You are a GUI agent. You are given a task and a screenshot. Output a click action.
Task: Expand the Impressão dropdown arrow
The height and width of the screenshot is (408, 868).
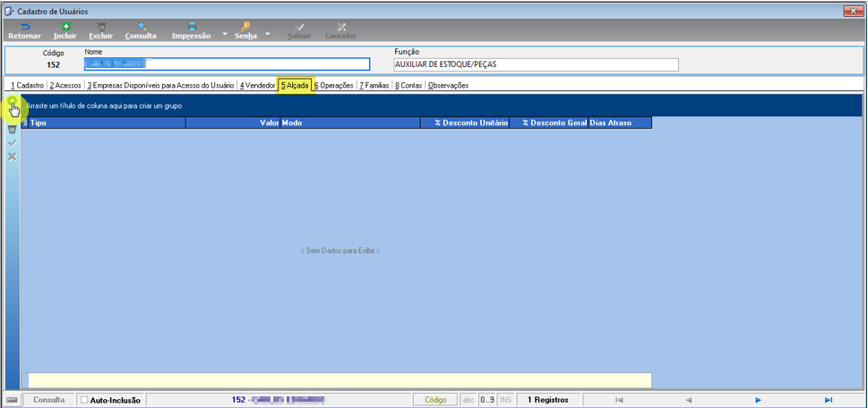(x=225, y=34)
